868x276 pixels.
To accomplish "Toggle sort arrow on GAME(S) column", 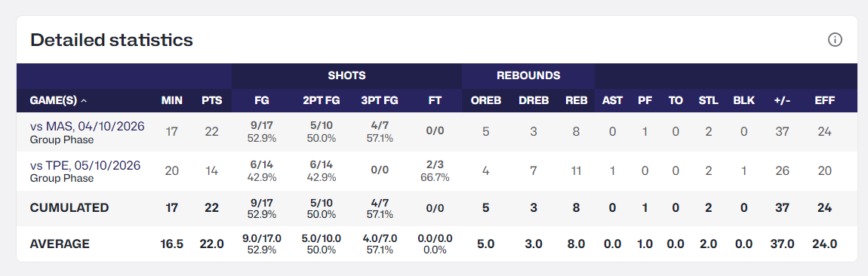I will point(84,100).
